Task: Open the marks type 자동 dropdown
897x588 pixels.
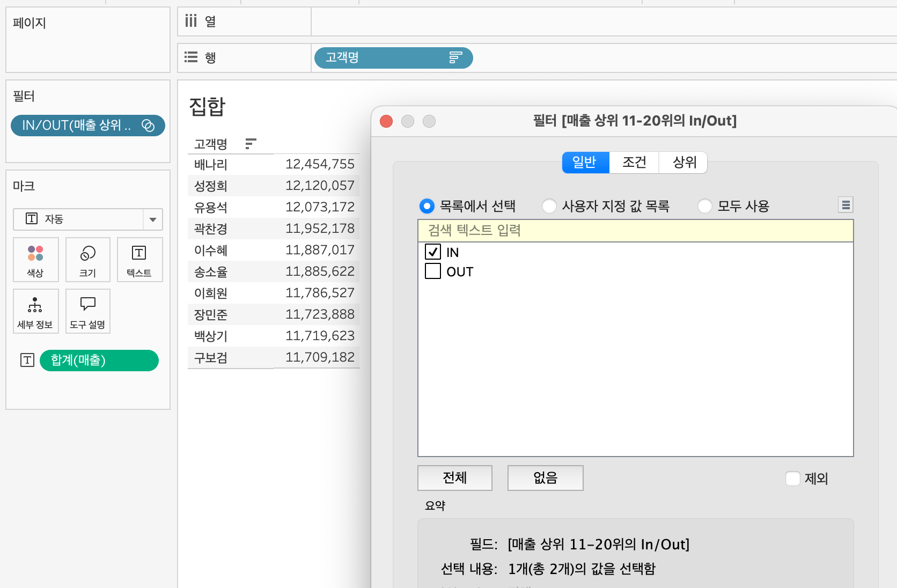Action: (x=88, y=219)
